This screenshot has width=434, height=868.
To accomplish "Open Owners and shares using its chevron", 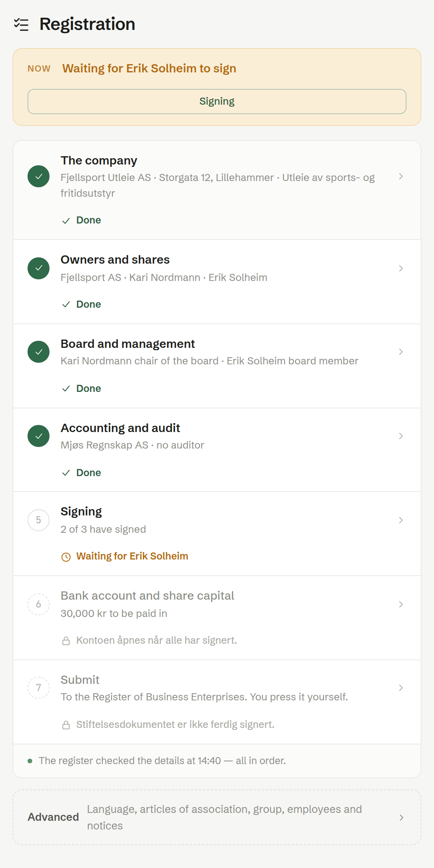I will coord(401,268).
